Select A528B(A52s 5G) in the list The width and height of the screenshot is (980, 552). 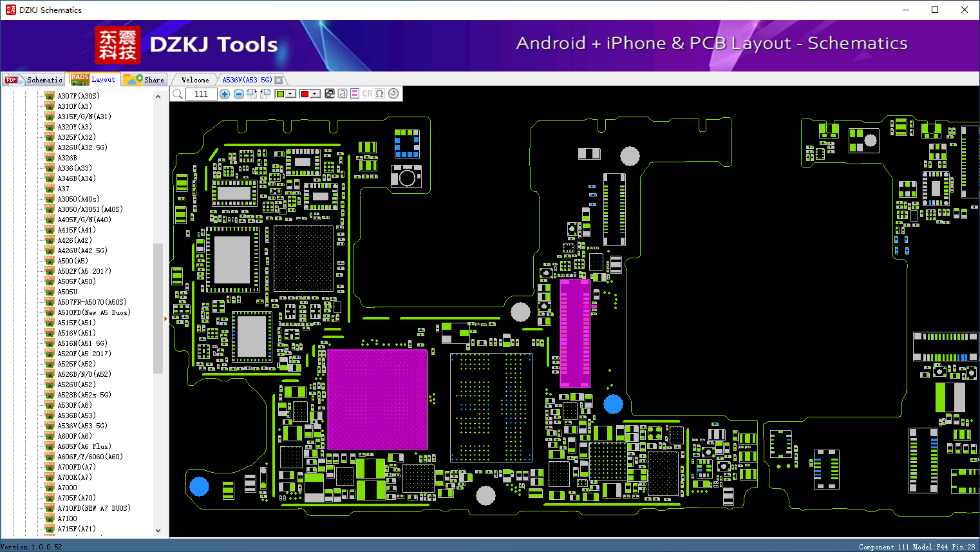(x=84, y=395)
